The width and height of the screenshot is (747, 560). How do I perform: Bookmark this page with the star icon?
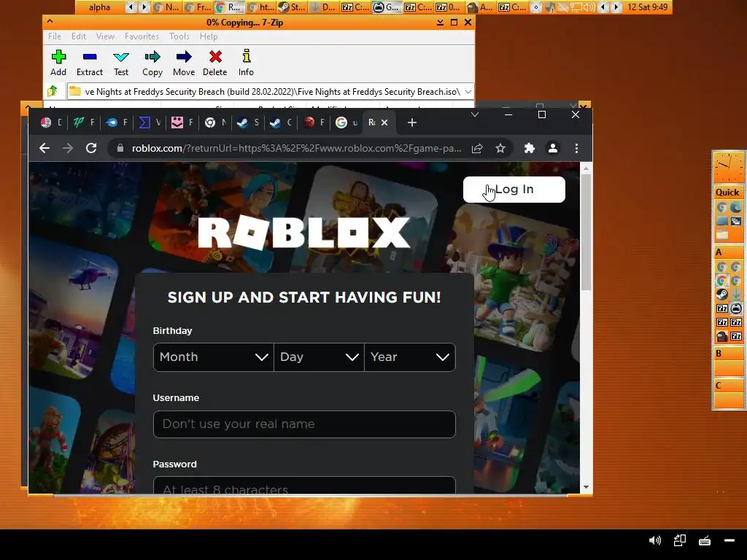(x=500, y=149)
